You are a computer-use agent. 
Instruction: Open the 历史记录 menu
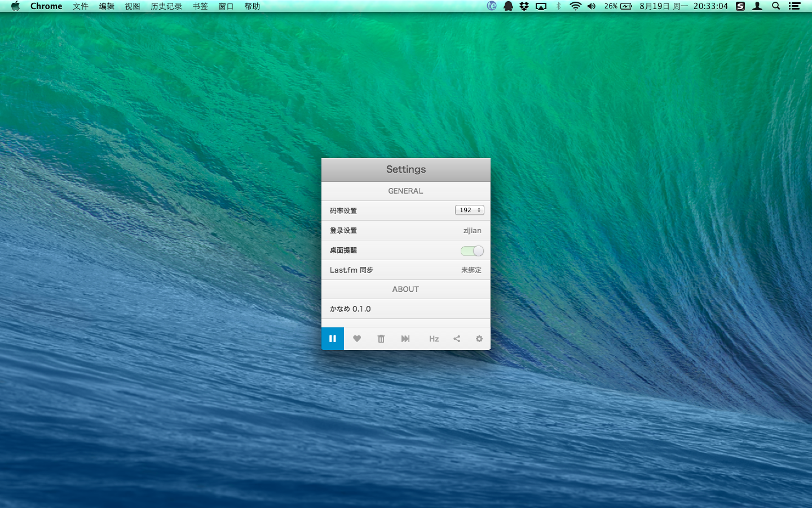pos(166,6)
